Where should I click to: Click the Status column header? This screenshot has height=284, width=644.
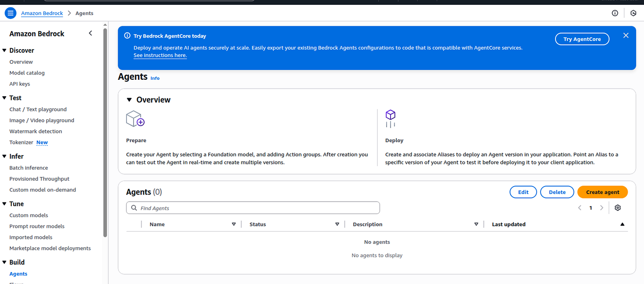[x=257, y=224]
